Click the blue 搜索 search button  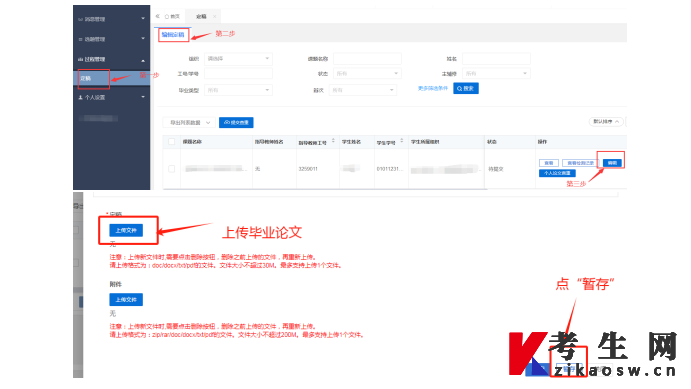[466, 89]
